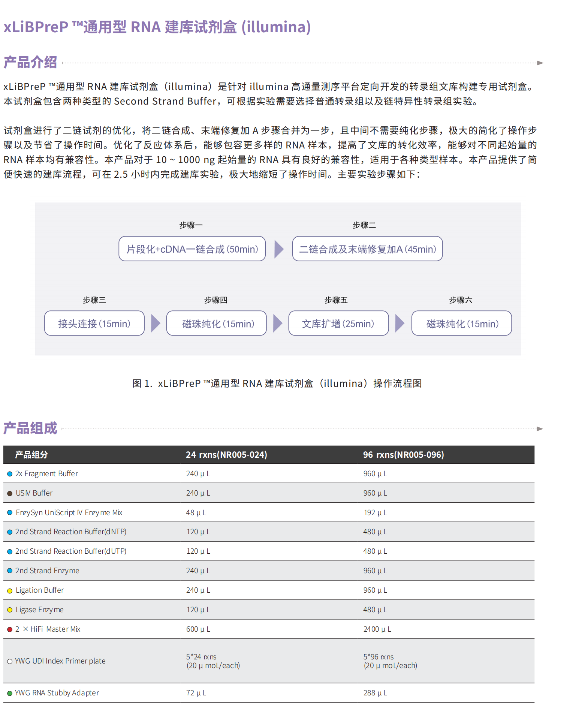This screenshot has height=716, width=588.
Task: Click 2nd Strand Reaction Buffer(dUTP) row name
Action: point(71,551)
